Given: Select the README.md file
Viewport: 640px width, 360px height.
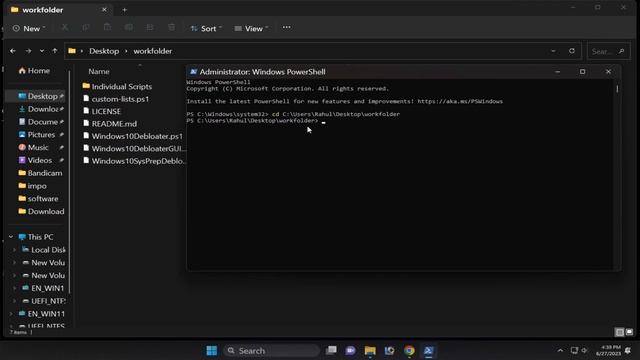Looking at the screenshot, I should tap(110, 124).
